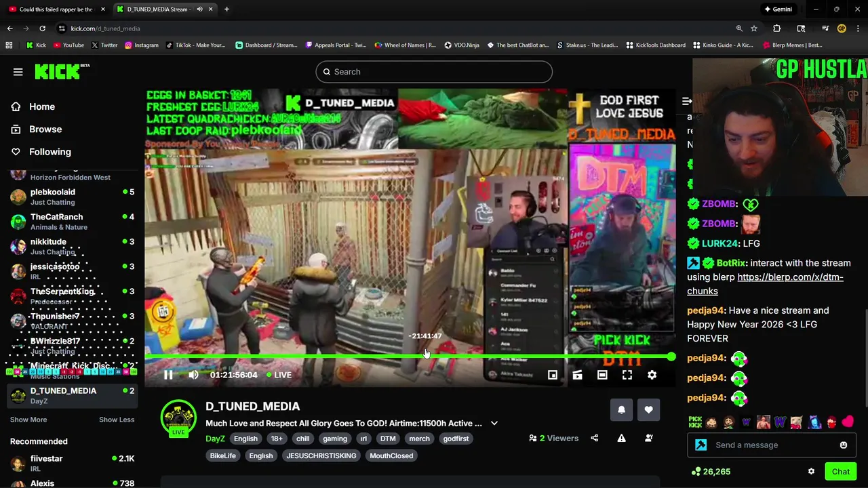Select the 18+ tag
The height and width of the screenshot is (488, 868).
click(277, 439)
